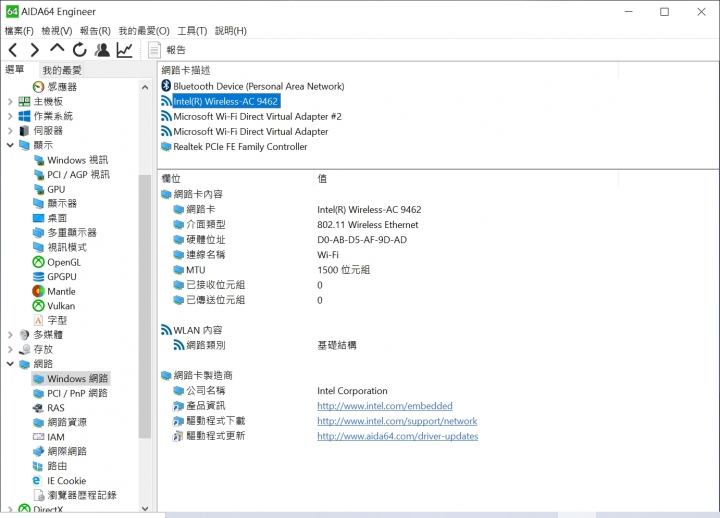The height and width of the screenshot is (518, 720).
Task: Select PCI / AGP 視訊 item
Action: click(x=72, y=175)
